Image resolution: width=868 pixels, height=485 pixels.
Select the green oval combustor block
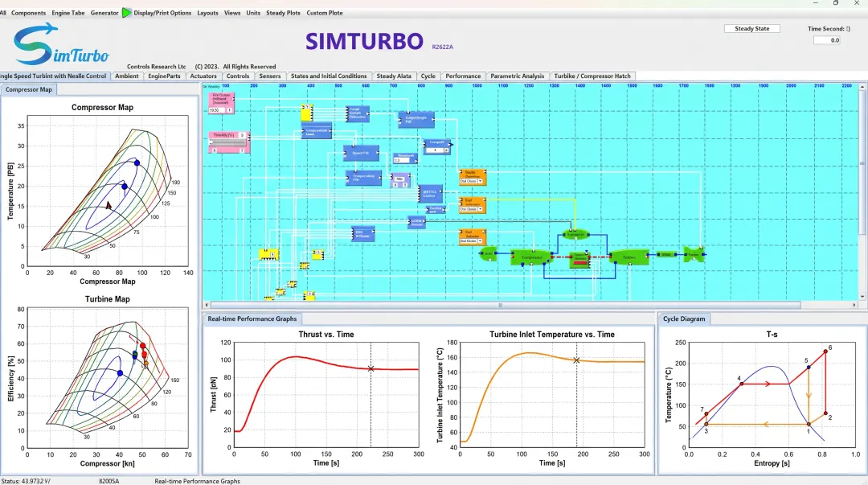coord(575,235)
